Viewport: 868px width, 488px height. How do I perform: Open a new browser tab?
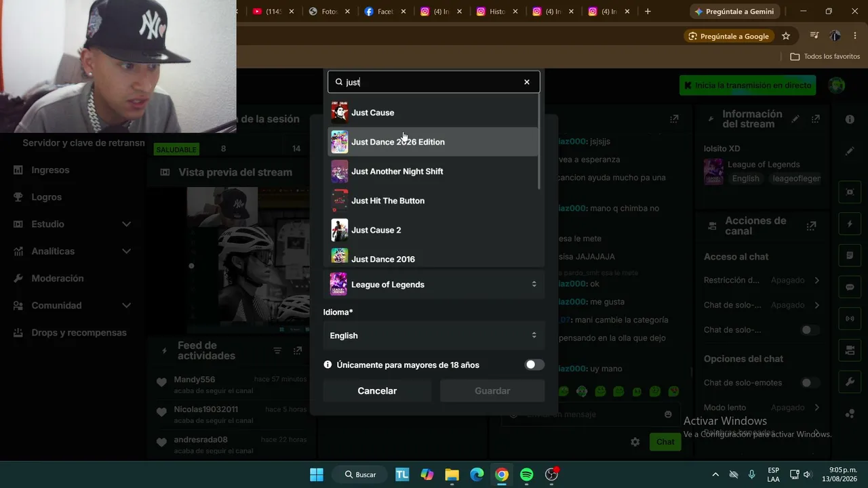click(x=648, y=12)
